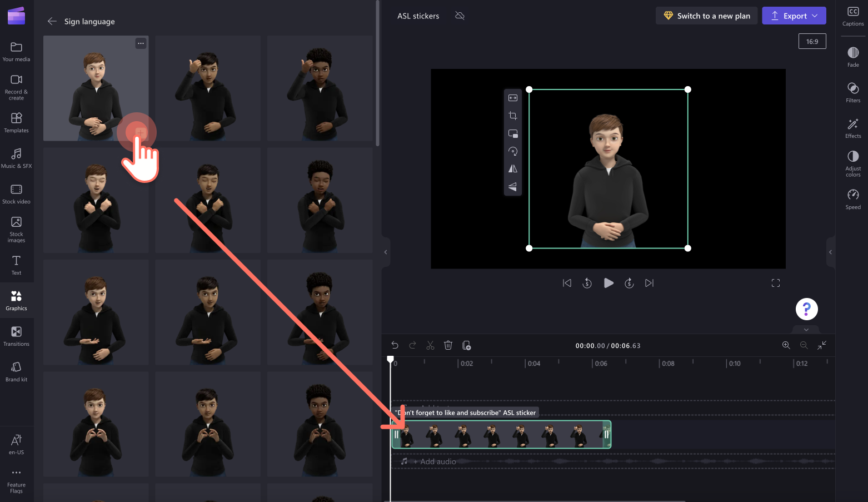Toggle the cloud save status icon
This screenshot has width=868, height=502.
point(460,16)
